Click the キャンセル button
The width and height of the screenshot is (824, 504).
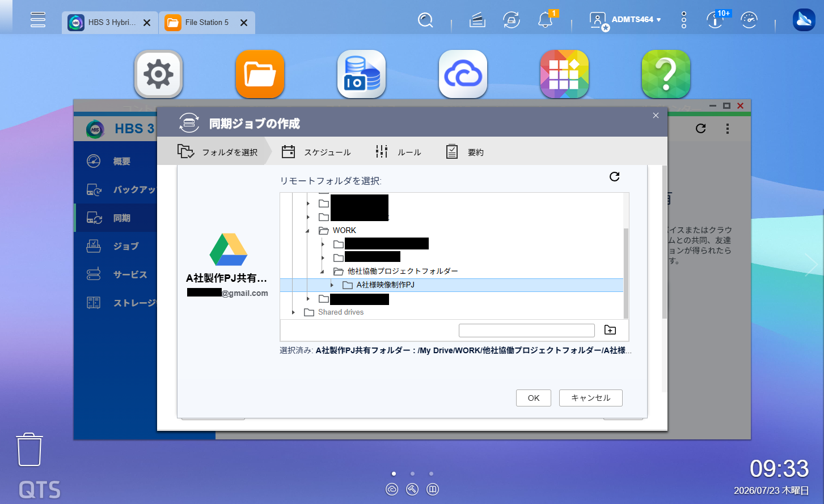coord(591,398)
